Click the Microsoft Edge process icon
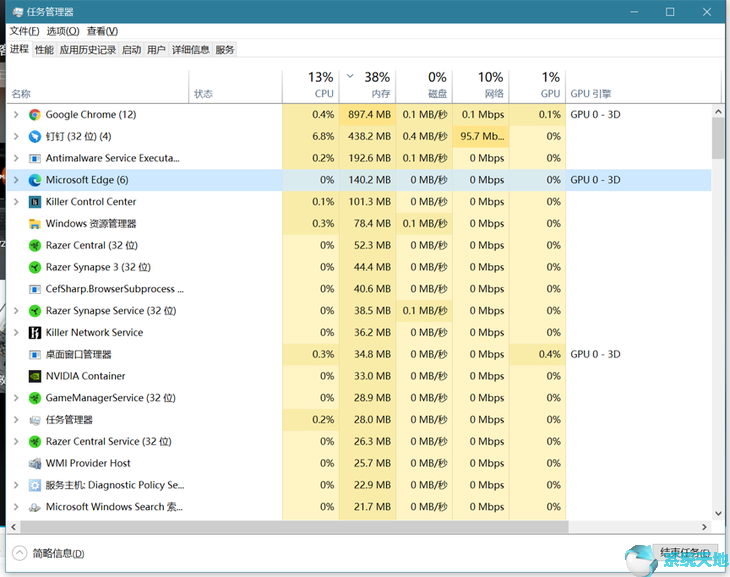The image size is (730, 577). (x=34, y=180)
